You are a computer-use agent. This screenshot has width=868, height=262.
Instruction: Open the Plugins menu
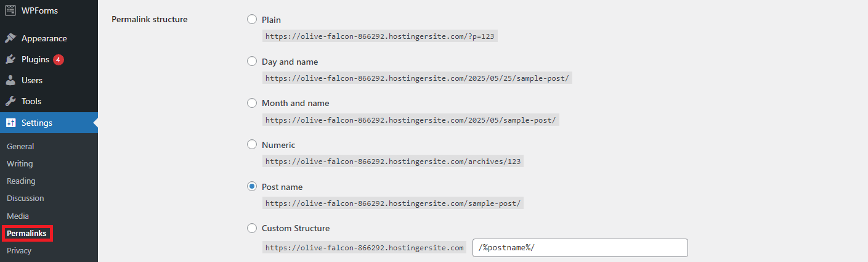click(x=49, y=60)
